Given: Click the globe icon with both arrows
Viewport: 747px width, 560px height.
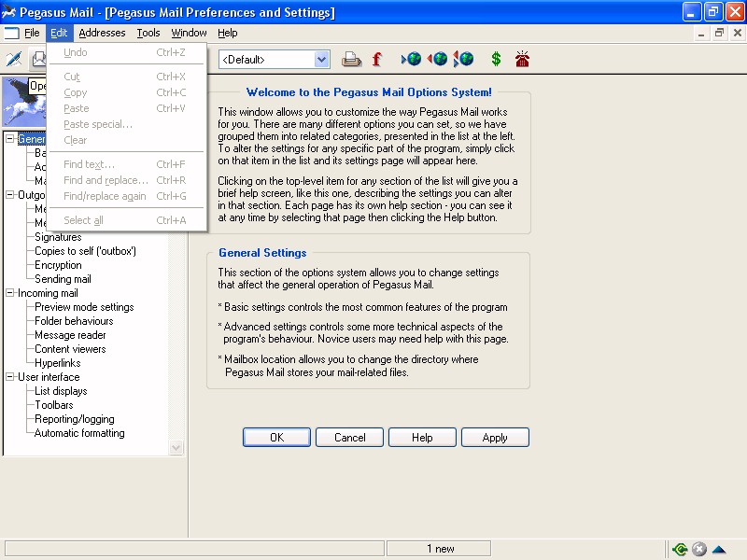Looking at the screenshot, I should pyautogui.click(x=463, y=59).
